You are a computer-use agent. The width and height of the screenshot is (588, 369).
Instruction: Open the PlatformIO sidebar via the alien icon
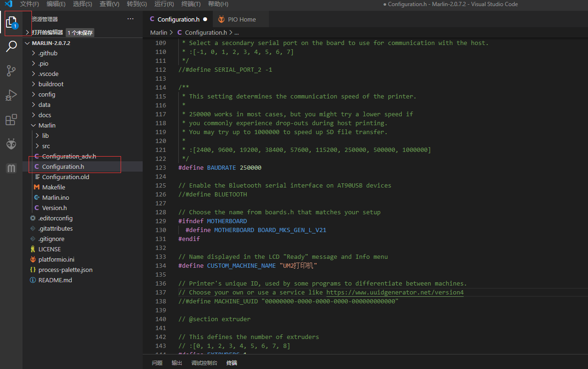click(11, 143)
